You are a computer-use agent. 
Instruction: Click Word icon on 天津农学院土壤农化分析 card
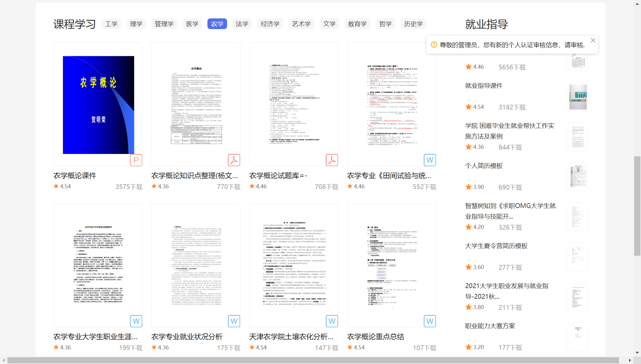332,321
